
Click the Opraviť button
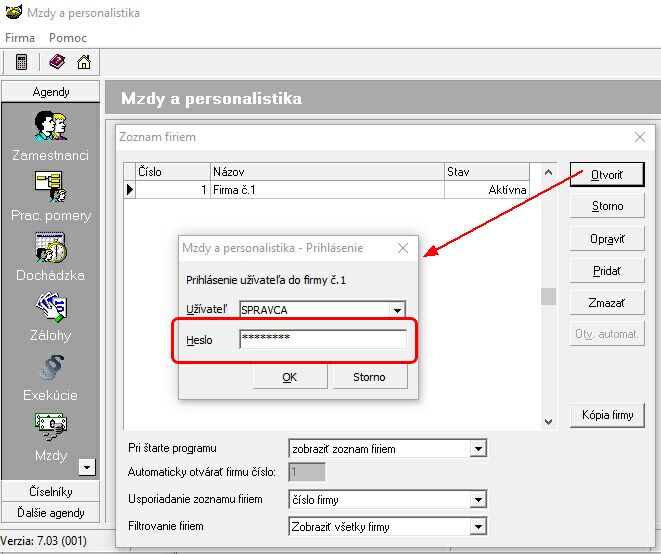[x=607, y=239]
